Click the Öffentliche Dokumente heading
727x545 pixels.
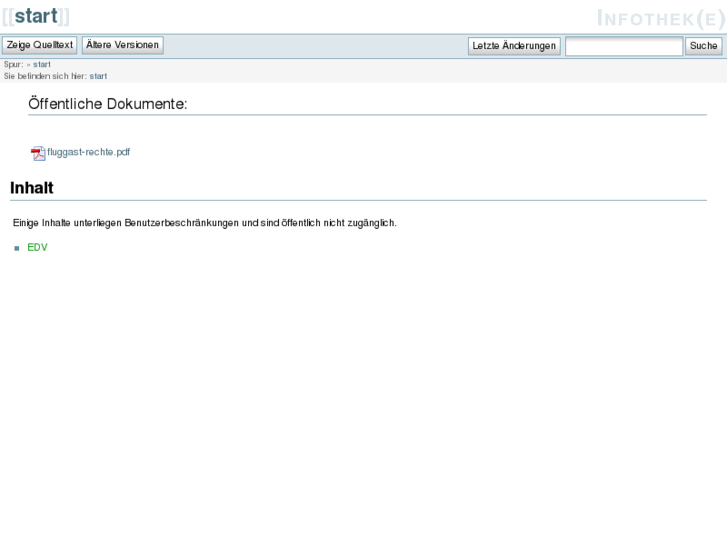coord(108,103)
